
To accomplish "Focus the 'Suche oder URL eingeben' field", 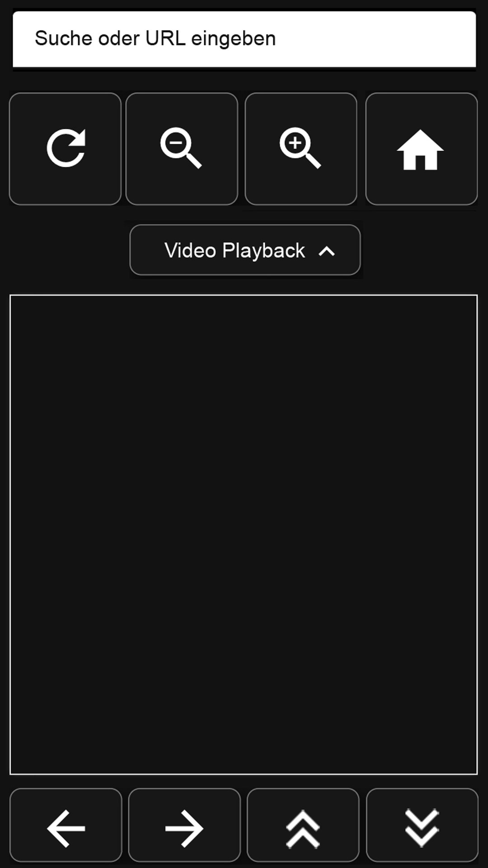I will (244, 39).
